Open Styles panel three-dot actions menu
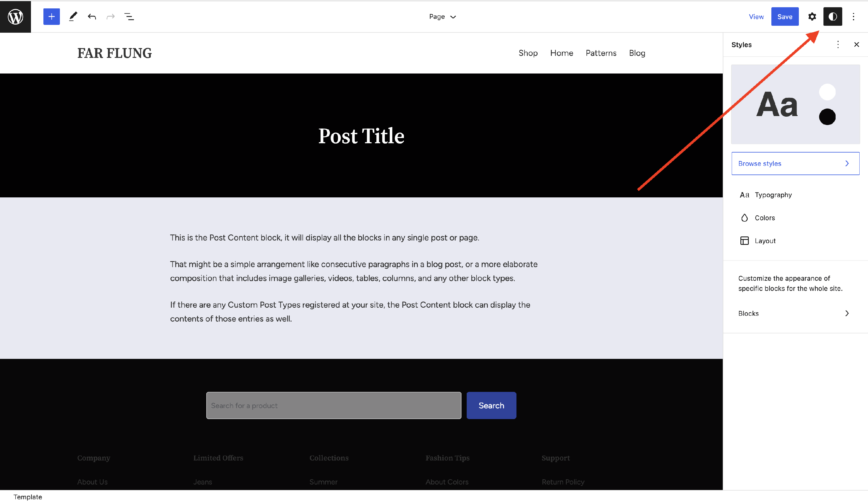Viewport: 868px width, 503px height. tap(838, 45)
